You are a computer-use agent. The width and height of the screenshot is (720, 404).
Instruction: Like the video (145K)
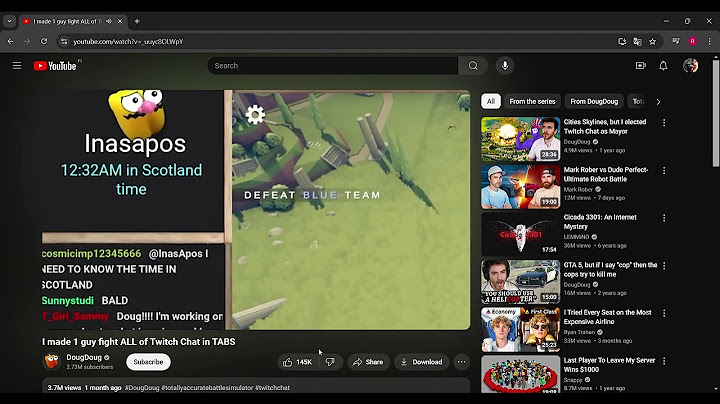(x=298, y=362)
